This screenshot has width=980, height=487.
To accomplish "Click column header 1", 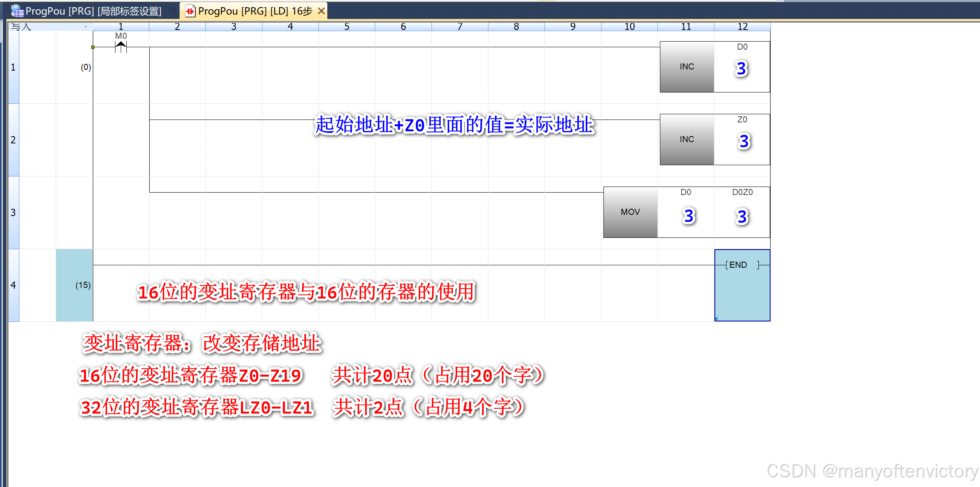I will tap(121, 27).
